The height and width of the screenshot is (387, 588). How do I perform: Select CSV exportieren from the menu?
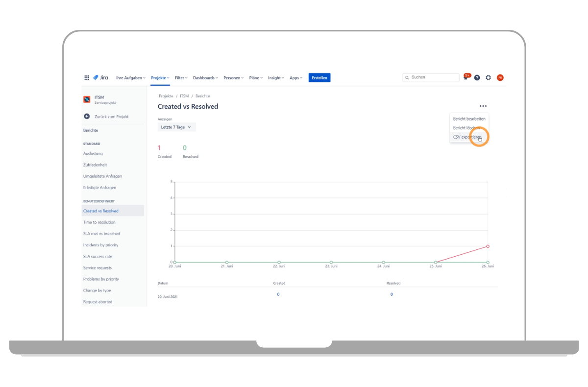click(x=467, y=137)
